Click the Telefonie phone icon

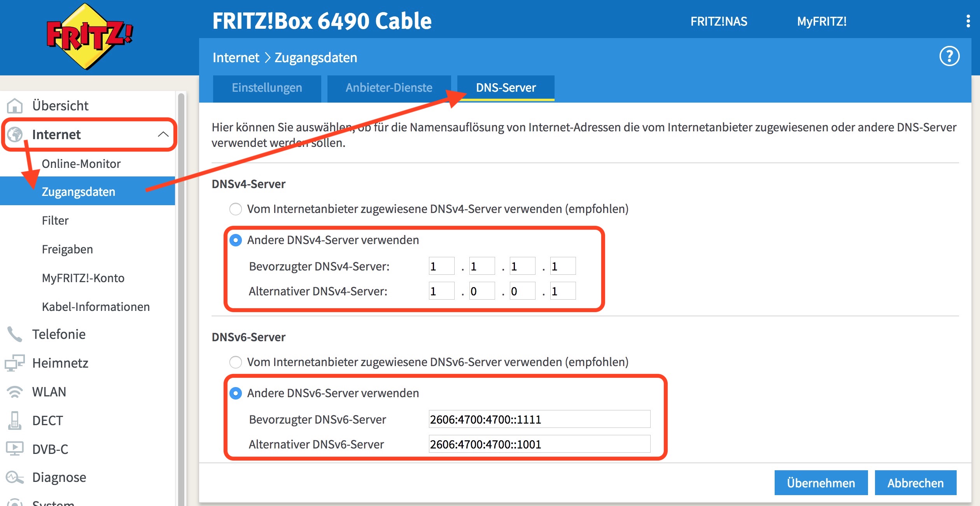[x=15, y=334]
